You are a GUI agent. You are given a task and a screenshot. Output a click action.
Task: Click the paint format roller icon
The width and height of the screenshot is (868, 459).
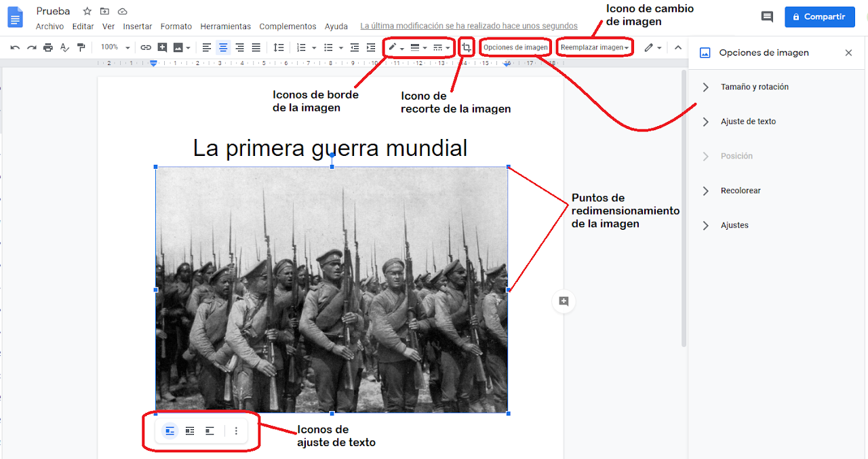point(81,47)
